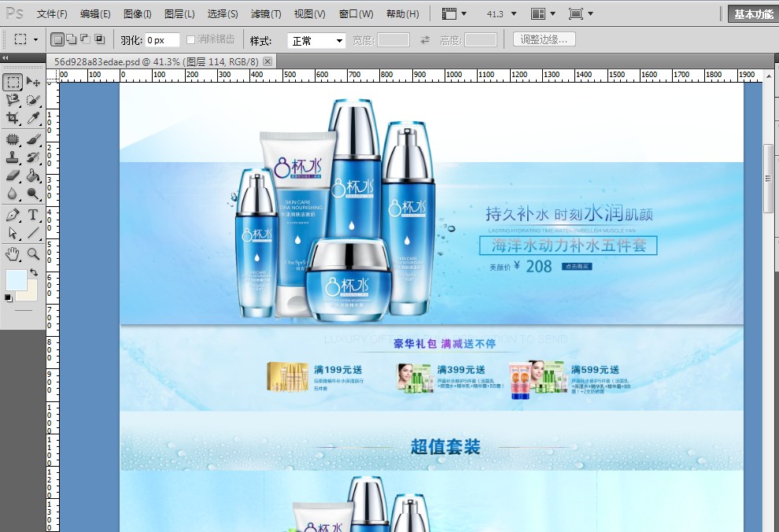
Task: Open the foreground light blue color swatch
Action: point(16,279)
